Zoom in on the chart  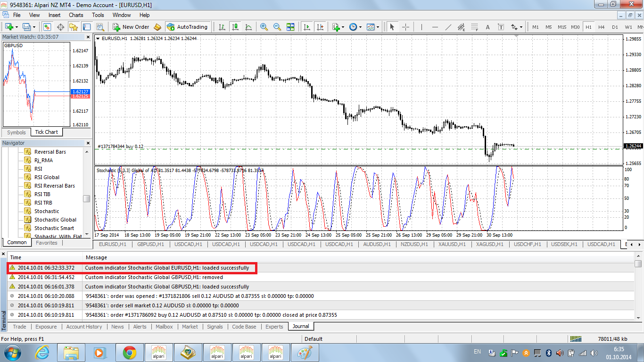click(264, 27)
